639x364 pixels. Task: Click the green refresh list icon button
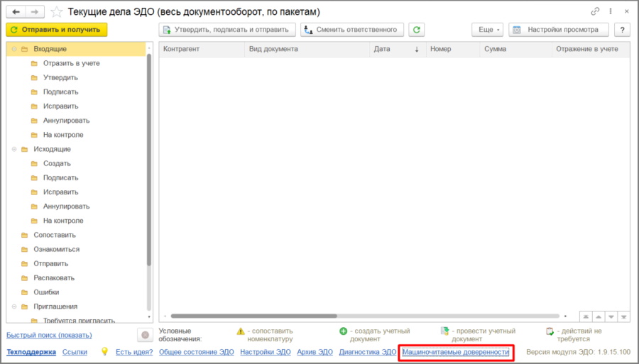[x=417, y=30]
